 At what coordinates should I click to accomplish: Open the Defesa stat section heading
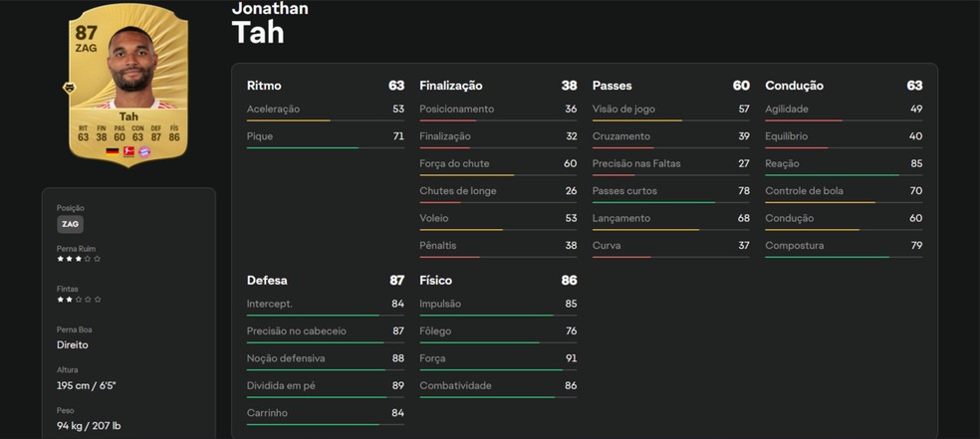[x=267, y=281]
